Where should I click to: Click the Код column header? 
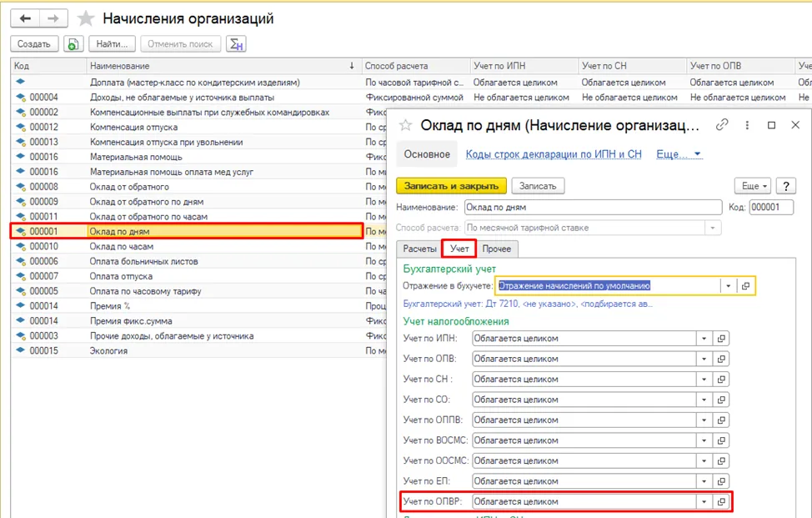(x=48, y=66)
